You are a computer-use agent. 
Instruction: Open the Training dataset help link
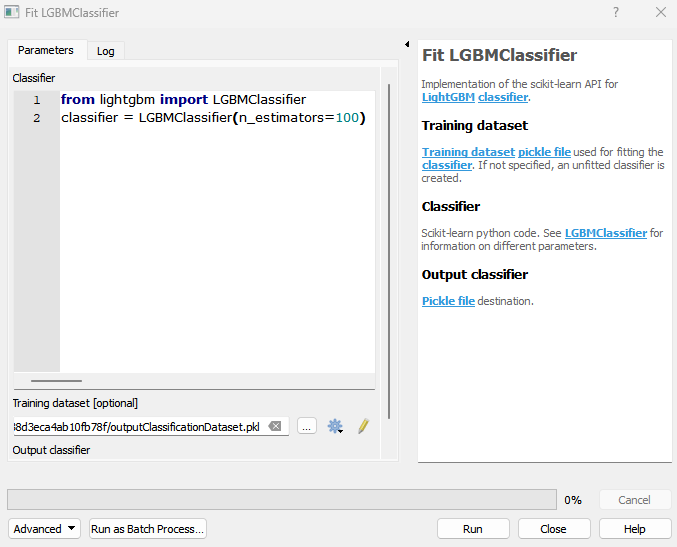click(x=468, y=152)
